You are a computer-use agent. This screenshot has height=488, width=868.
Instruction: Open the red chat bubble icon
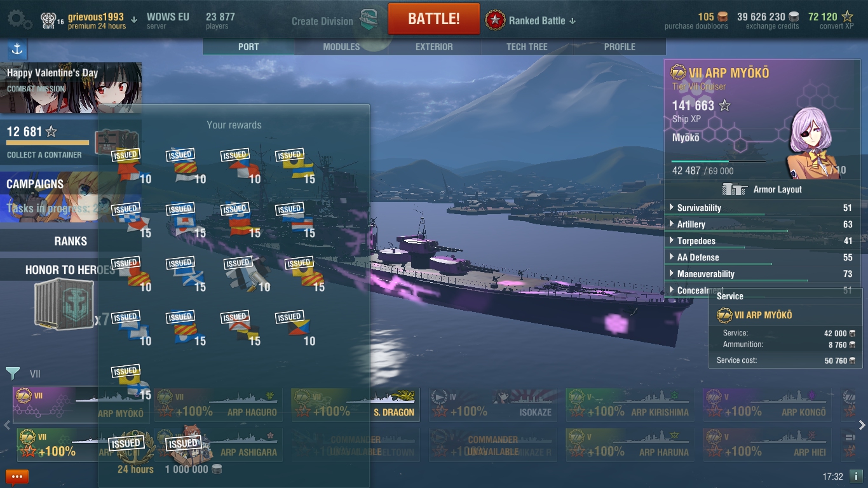[x=17, y=477]
